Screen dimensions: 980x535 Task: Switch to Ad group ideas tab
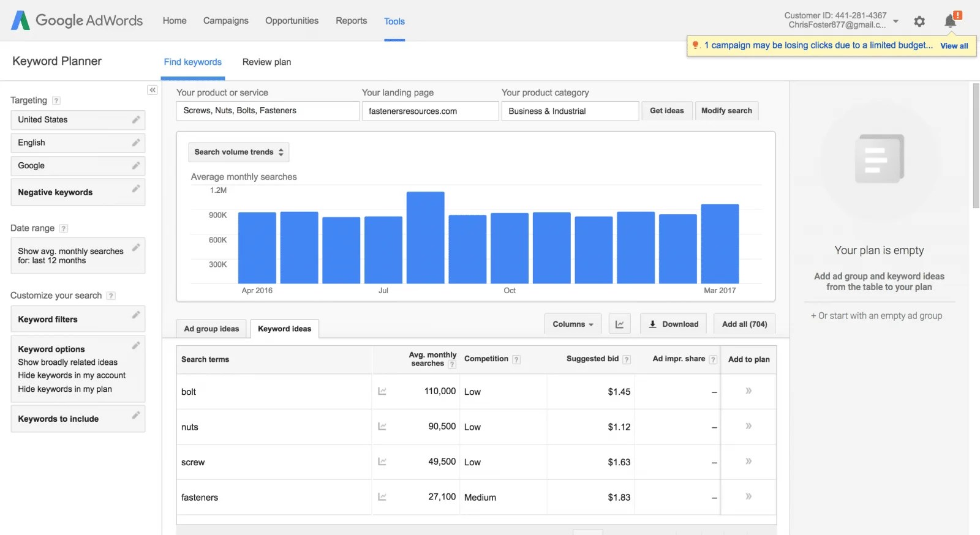click(x=211, y=329)
